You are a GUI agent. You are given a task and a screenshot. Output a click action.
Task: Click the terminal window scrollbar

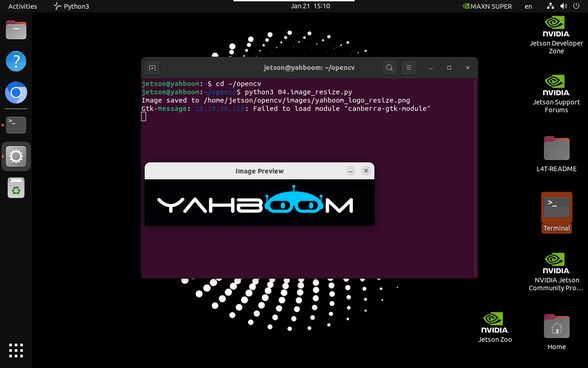tap(475, 178)
